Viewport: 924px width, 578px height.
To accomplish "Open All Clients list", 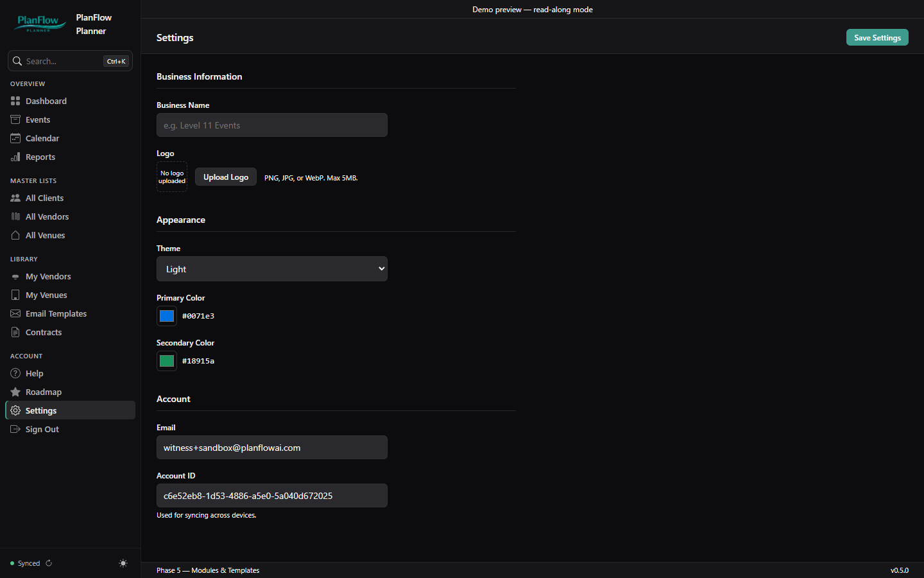I will [71, 198].
